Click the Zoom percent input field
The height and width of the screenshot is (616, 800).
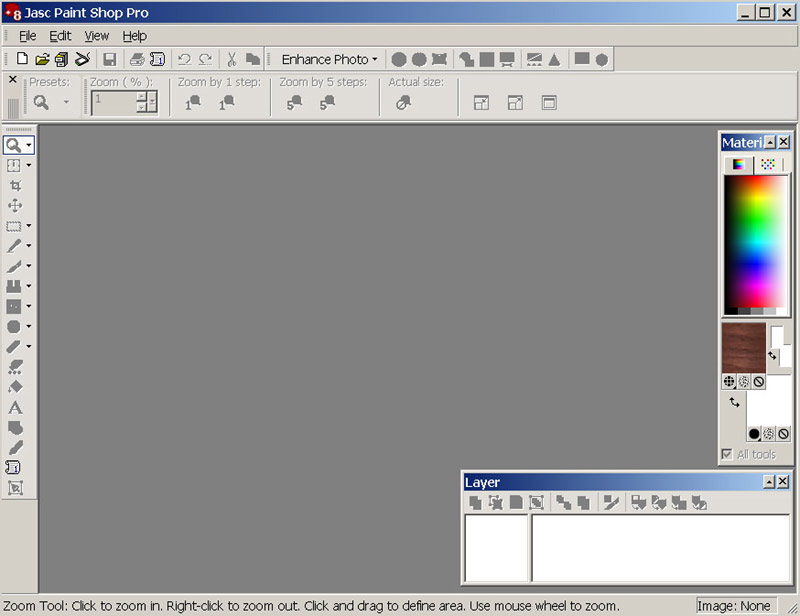coord(113,102)
